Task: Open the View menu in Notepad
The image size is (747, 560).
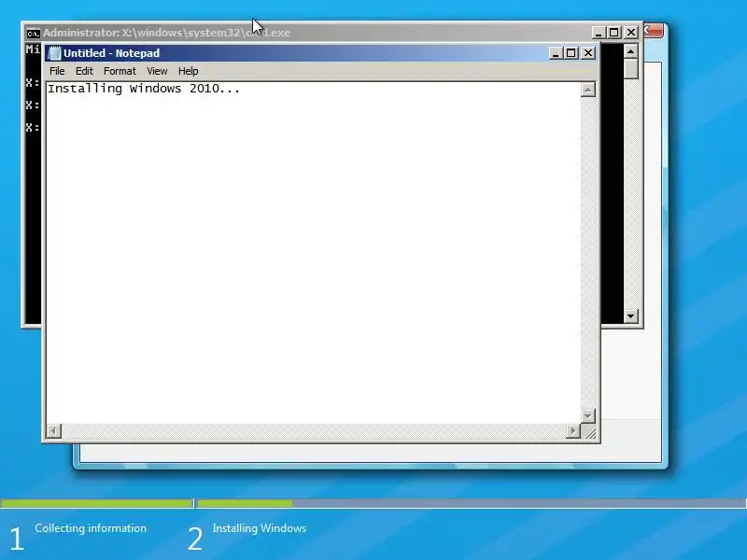Action: coord(157,71)
